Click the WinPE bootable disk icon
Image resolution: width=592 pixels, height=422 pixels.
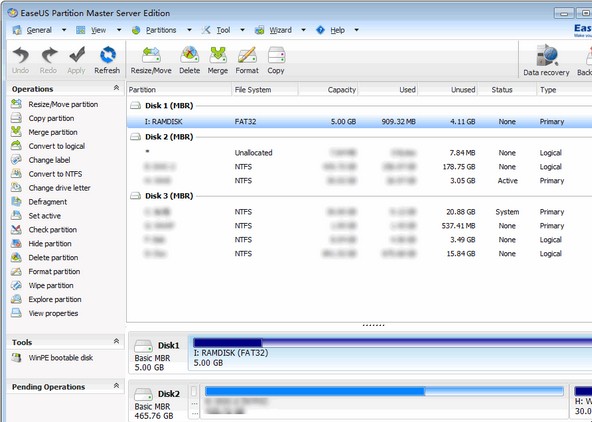pyautogui.click(x=16, y=358)
